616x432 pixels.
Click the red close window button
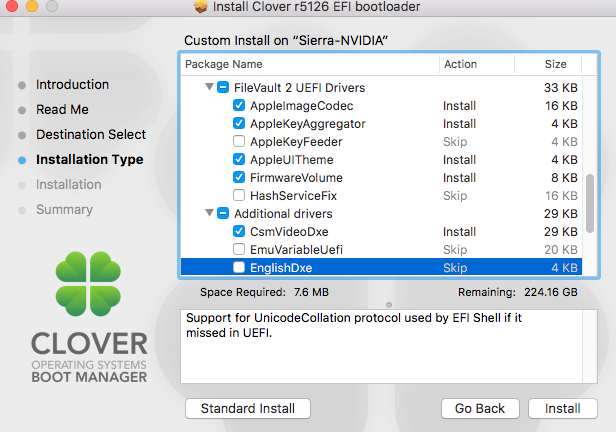[x=12, y=5]
